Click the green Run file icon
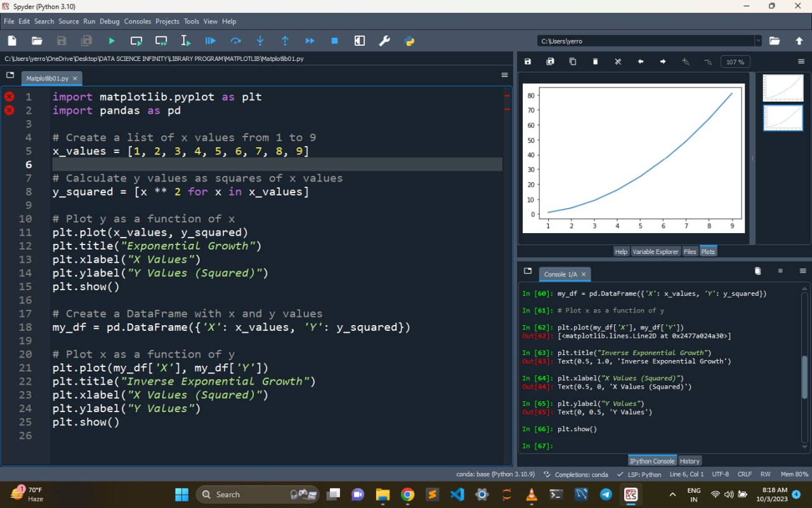Viewport: 812px width, 508px height. [x=112, y=41]
